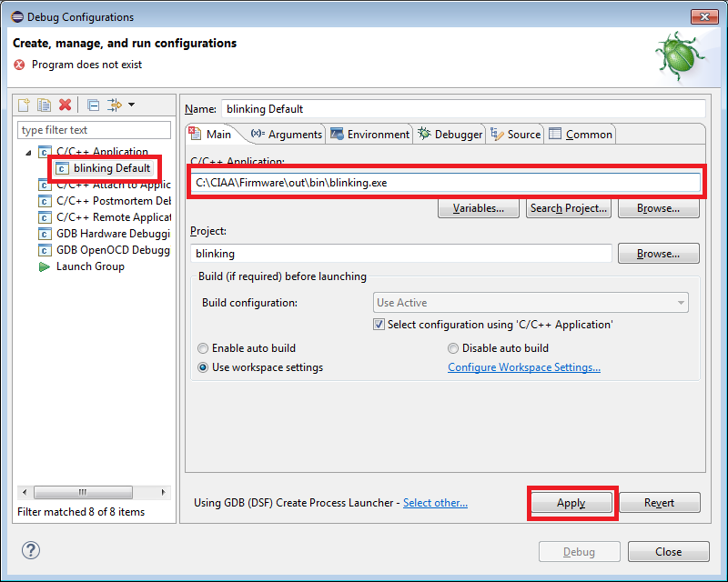Click the horizontal scrollbar in configurations list

click(94, 492)
